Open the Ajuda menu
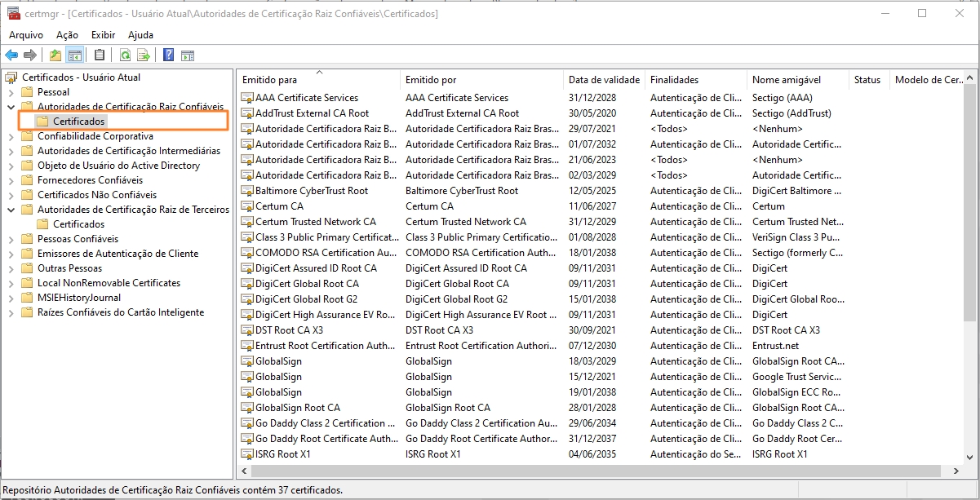The width and height of the screenshot is (980, 500). click(x=140, y=35)
